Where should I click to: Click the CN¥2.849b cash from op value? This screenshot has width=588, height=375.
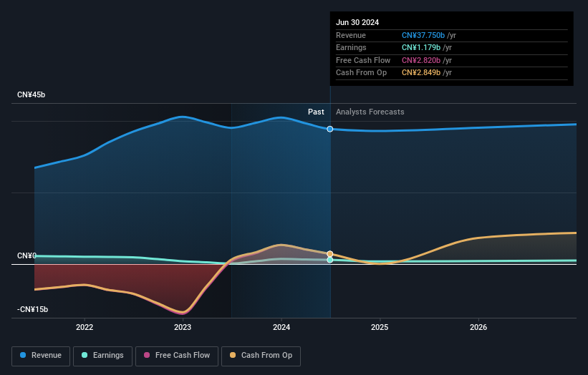pos(420,73)
